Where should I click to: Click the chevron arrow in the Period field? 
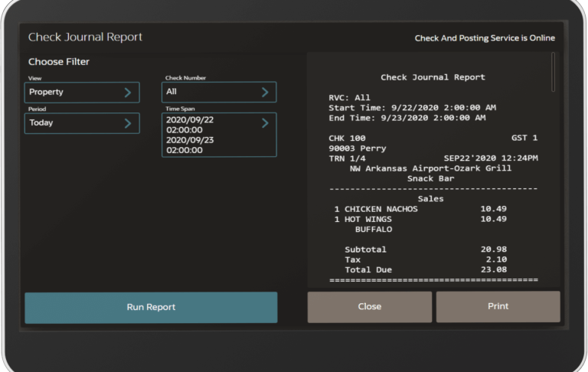point(128,123)
